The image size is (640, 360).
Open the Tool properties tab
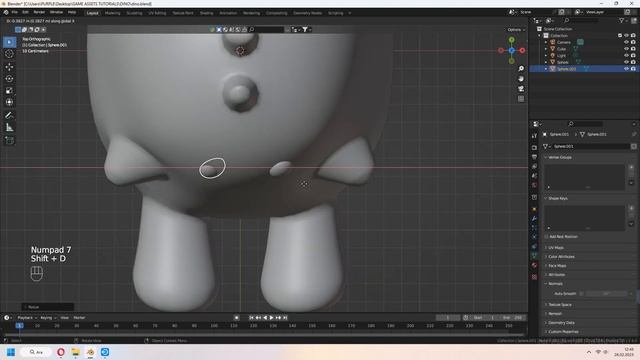(x=534, y=136)
